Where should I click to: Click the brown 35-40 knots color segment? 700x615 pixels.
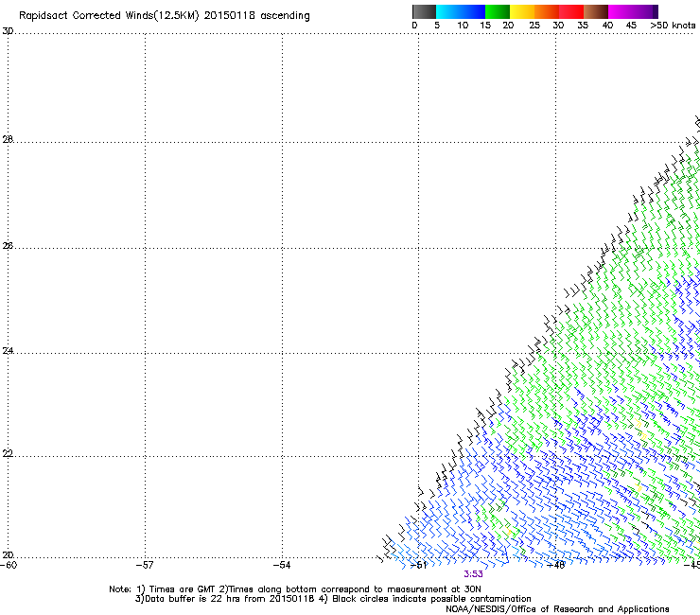tap(596, 11)
